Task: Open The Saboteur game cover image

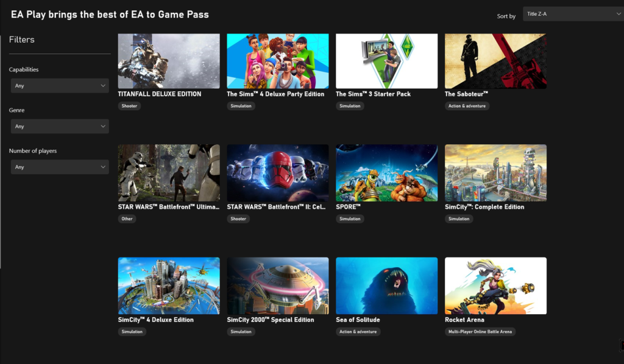Action: point(495,61)
